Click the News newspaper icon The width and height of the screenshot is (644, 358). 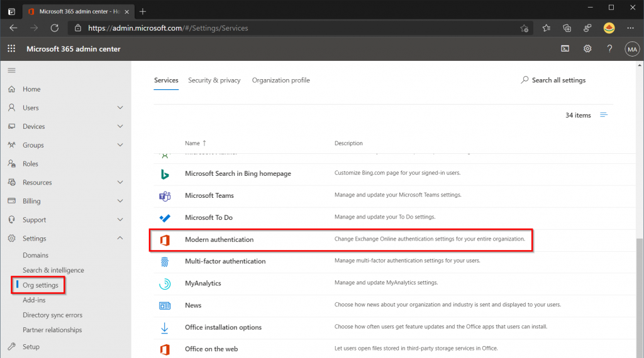pos(165,305)
